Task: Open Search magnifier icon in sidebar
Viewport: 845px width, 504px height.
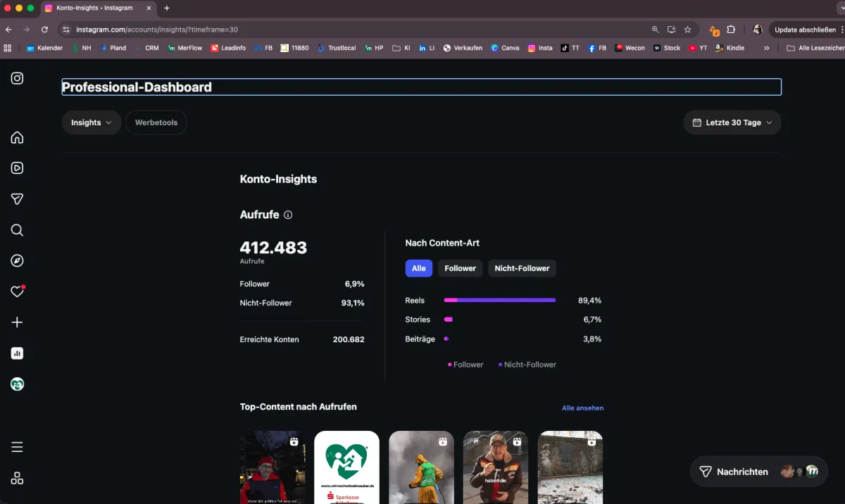Action: 17,230
